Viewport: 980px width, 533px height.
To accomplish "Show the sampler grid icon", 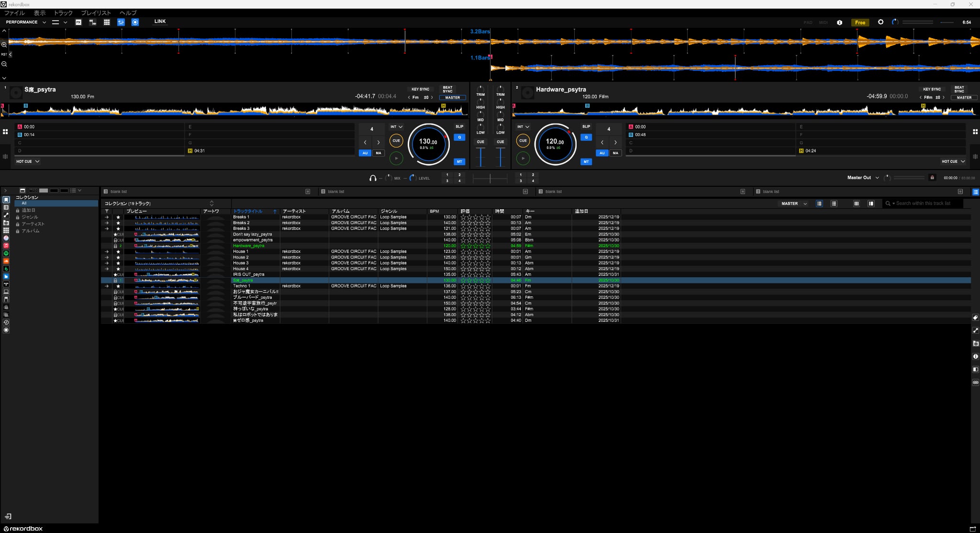I will click(x=107, y=22).
